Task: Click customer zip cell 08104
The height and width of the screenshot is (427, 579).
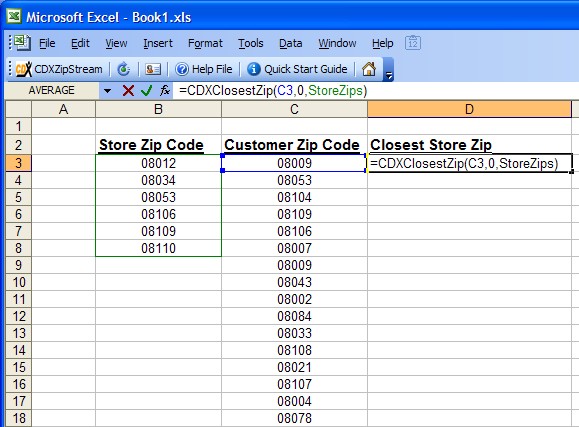Action: coord(294,197)
